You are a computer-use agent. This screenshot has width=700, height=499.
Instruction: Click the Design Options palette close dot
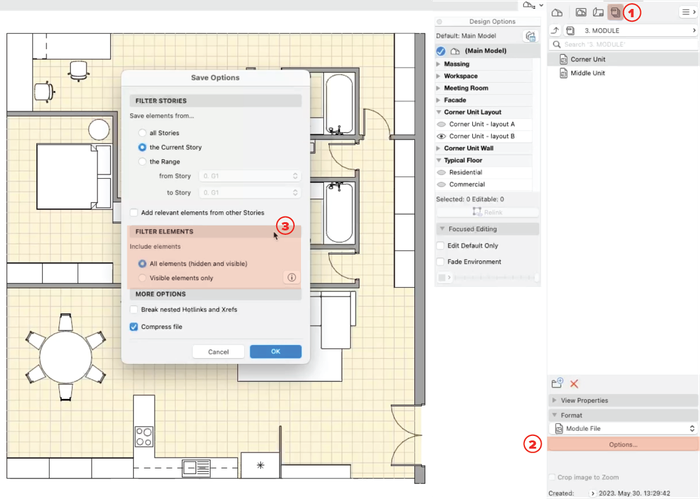coord(439,21)
